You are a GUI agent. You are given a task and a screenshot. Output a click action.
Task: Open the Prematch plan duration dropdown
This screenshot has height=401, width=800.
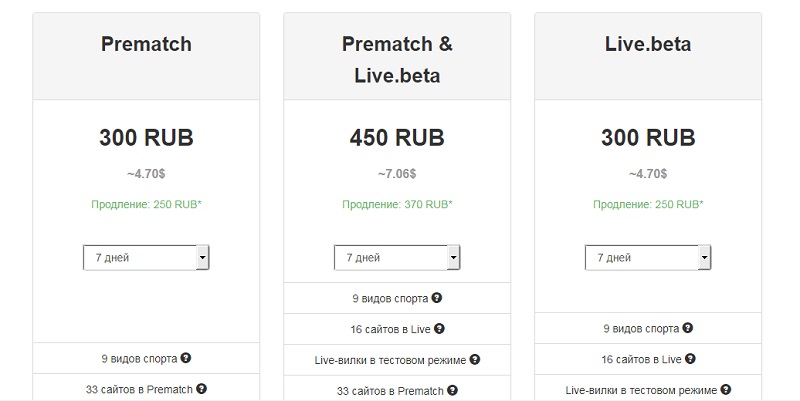coord(146,258)
